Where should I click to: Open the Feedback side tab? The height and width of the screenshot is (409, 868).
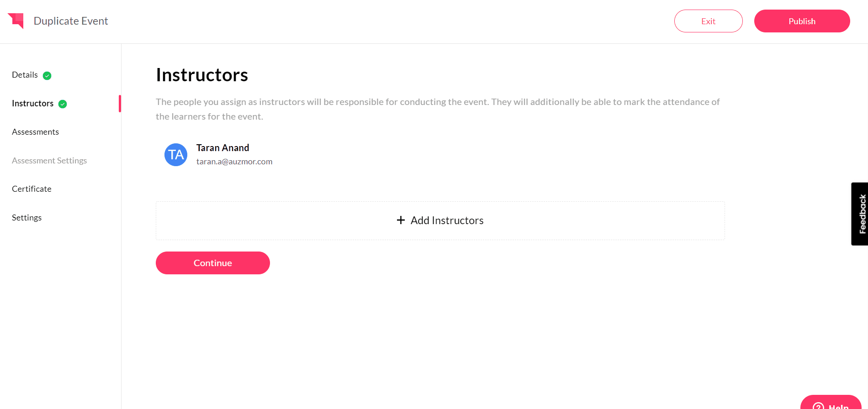click(861, 214)
